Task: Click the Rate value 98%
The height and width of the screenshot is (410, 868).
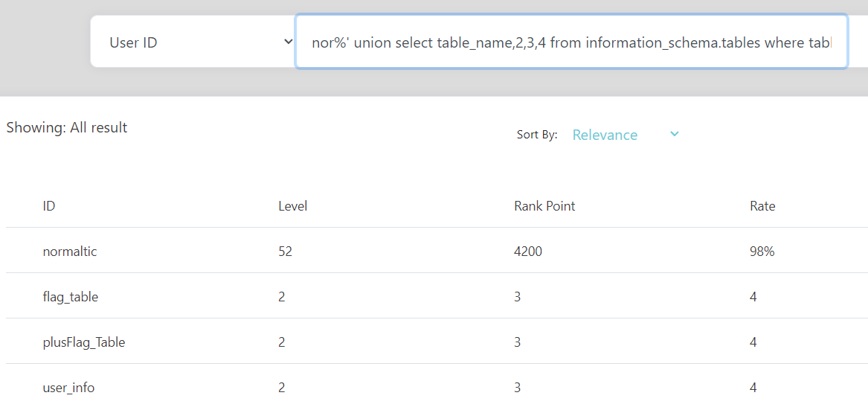Action: (x=762, y=252)
